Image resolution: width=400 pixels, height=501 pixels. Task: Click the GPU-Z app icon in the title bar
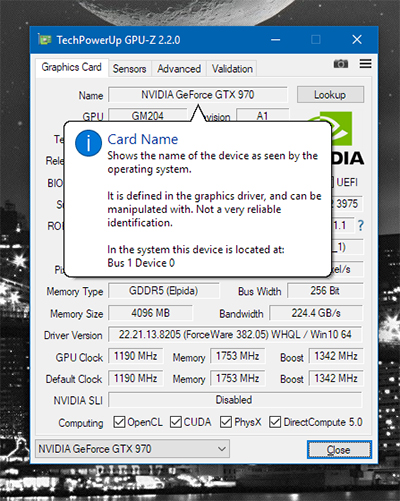44,40
